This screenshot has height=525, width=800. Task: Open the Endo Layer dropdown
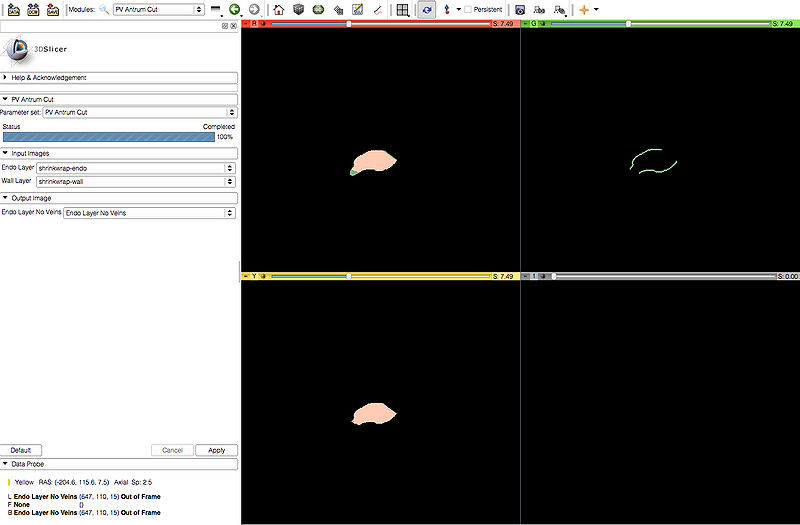click(x=135, y=168)
